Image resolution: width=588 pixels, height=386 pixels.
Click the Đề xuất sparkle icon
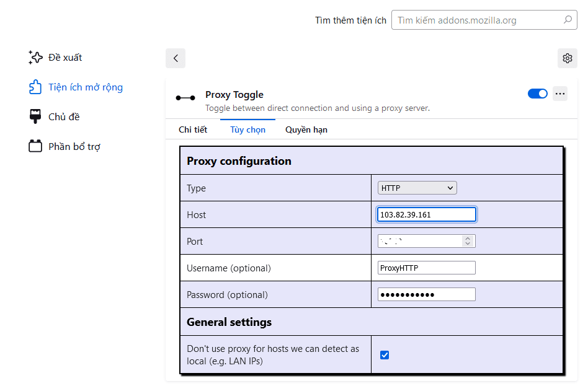coord(35,58)
